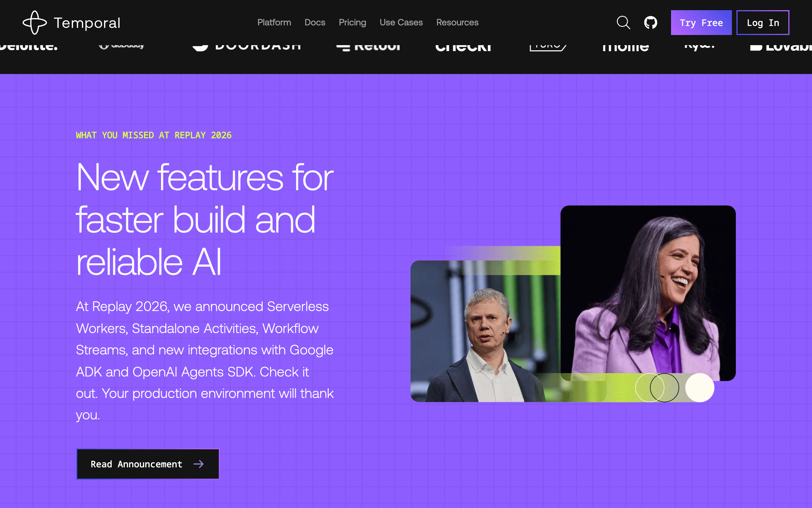Viewport: 812px width, 508px height.
Task: Click the photo of the man in navy blazer
Action: click(485, 331)
